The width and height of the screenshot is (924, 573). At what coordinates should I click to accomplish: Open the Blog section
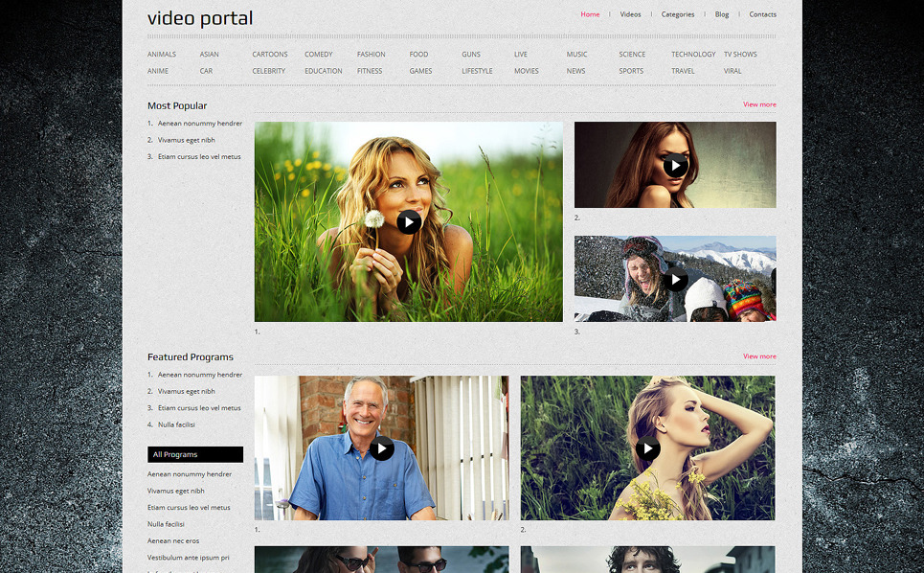tap(721, 14)
